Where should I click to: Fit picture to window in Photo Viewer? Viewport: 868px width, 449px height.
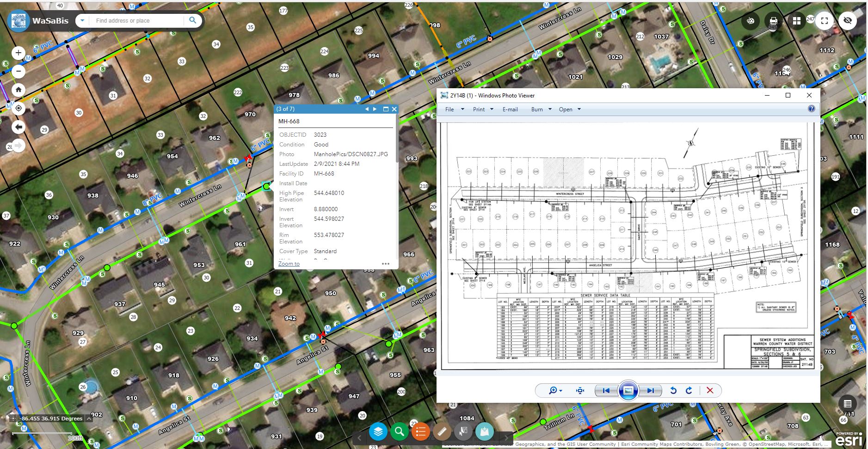pyautogui.click(x=580, y=391)
